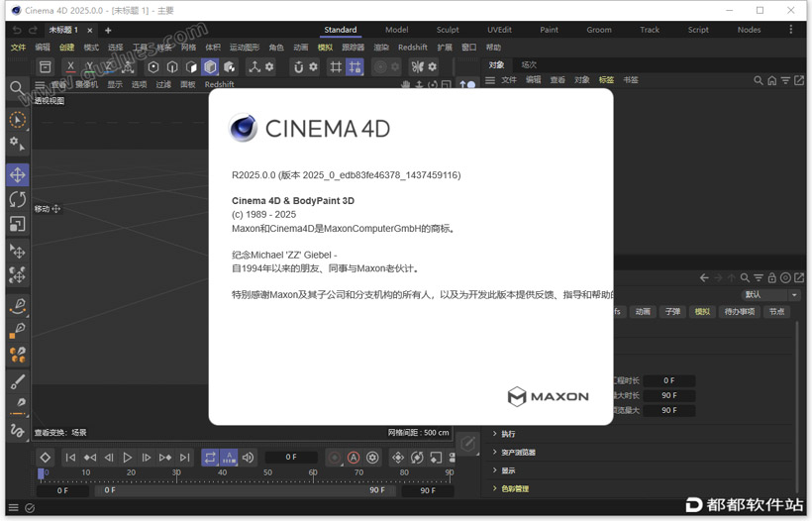Screen dimensions: 812x521
Task: Click the current frame 0 F field
Action: (x=291, y=458)
